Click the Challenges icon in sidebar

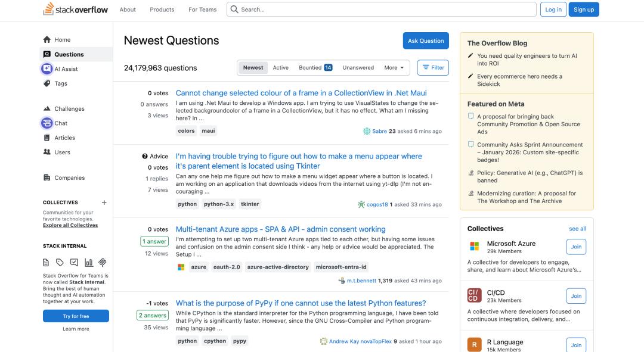point(47,109)
